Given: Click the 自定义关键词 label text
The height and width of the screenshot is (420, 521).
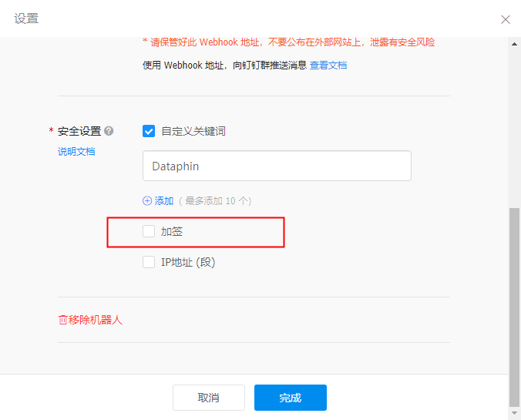Looking at the screenshot, I should [193, 131].
